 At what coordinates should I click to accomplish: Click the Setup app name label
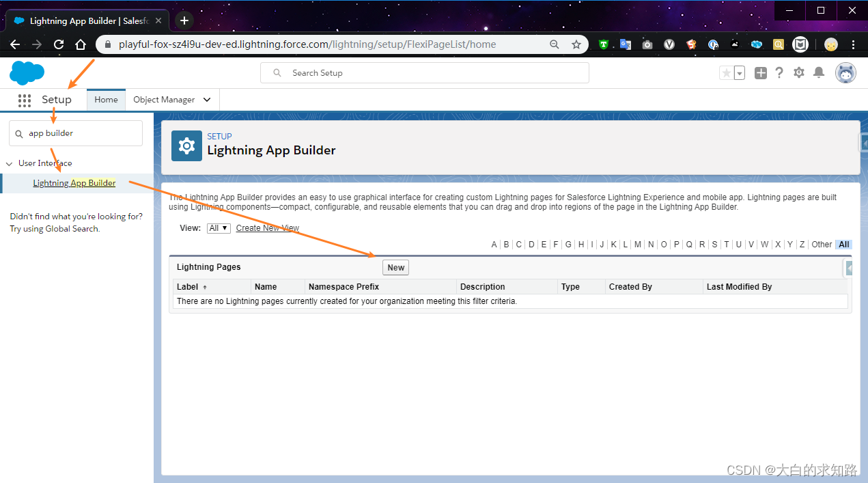57,100
